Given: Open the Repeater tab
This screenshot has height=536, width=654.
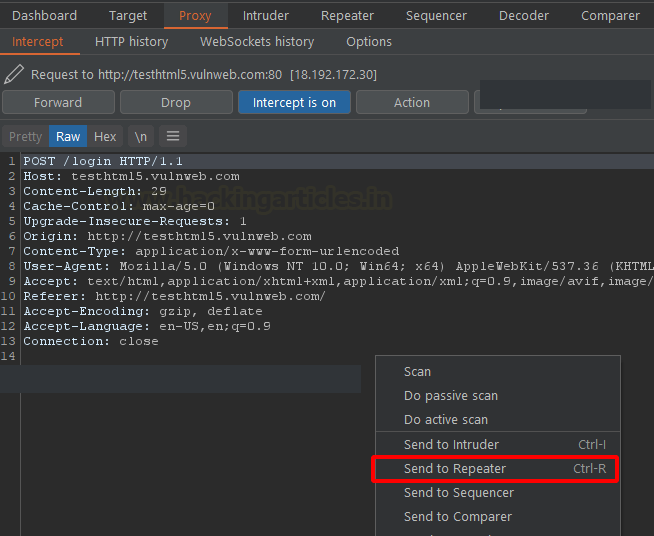Looking at the screenshot, I should (347, 15).
